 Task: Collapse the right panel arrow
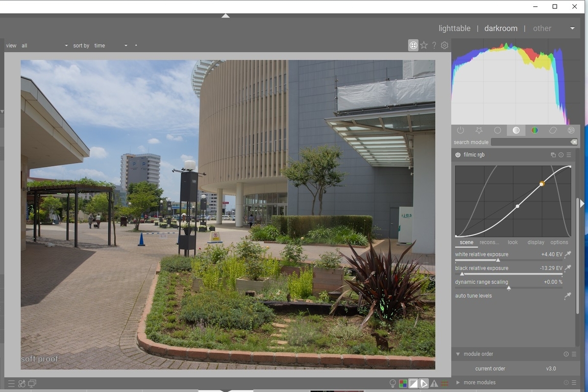pyautogui.click(x=582, y=203)
